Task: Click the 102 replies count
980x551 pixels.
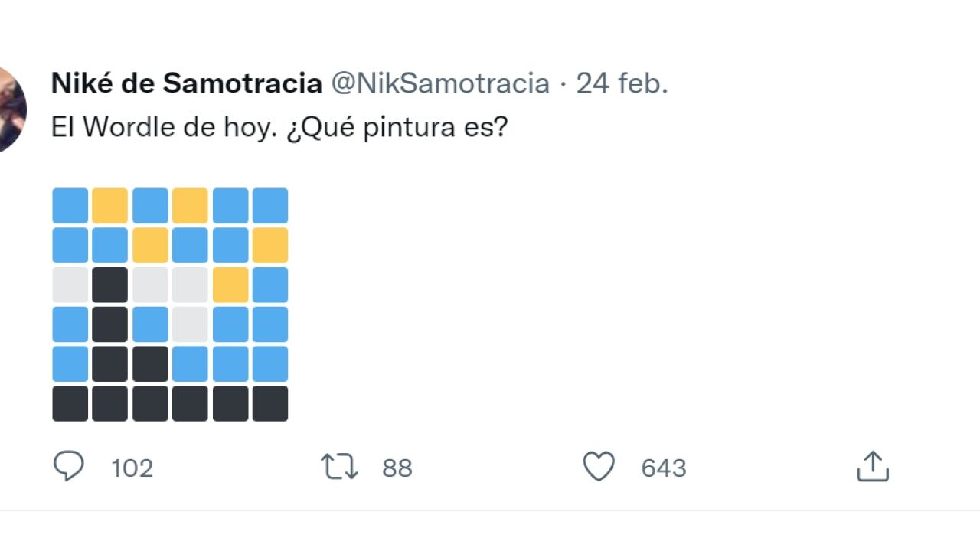Action: click(x=132, y=468)
